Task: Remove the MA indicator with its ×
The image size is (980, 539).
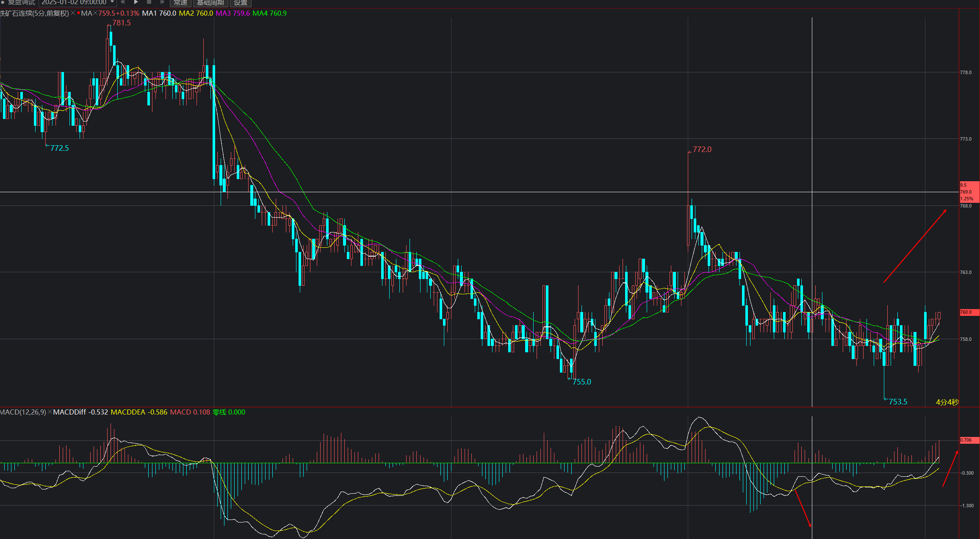Action: tap(95, 13)
